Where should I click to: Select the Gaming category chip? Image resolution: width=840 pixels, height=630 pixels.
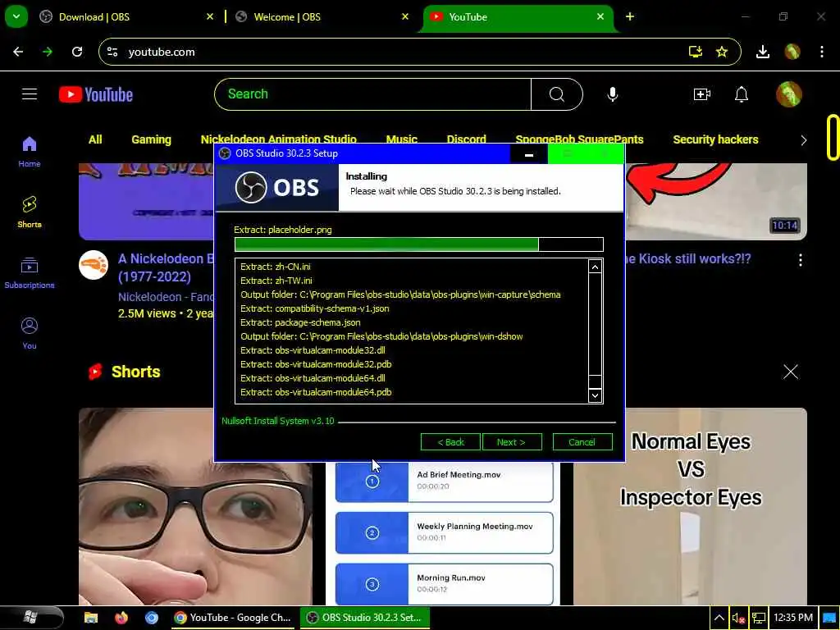click(152, 139)
